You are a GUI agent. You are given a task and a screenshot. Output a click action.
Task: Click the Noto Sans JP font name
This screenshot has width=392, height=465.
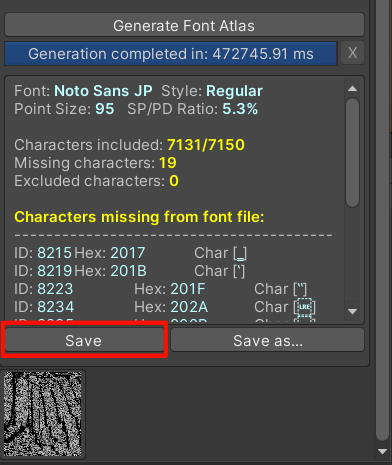coord(103,91)
